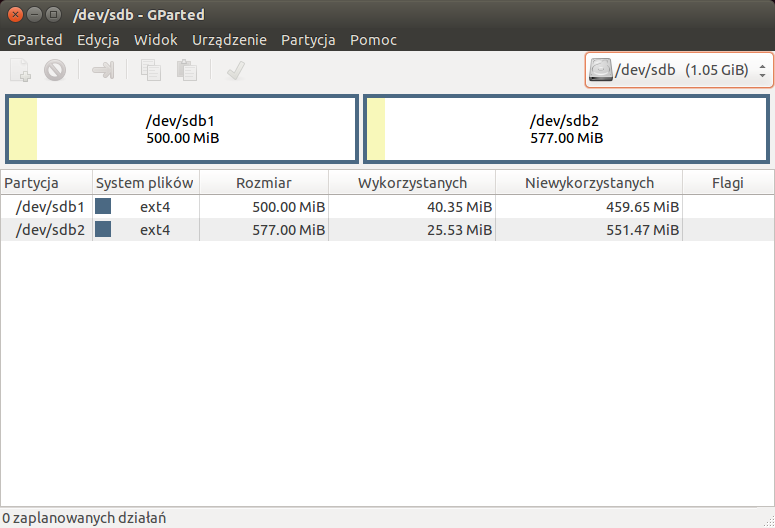
Task: Open the GParted menu
Action: 35,40
